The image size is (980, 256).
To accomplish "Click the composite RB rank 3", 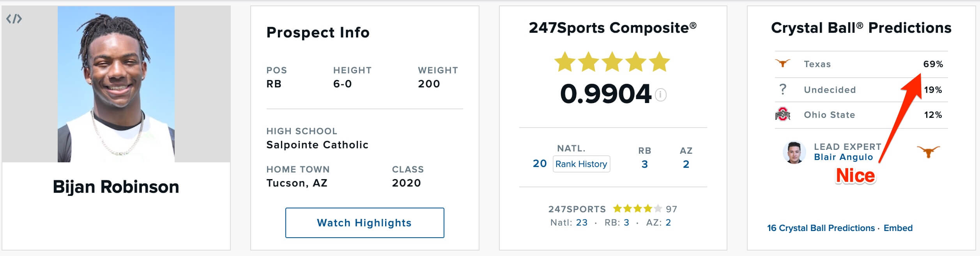I will 644,164.
